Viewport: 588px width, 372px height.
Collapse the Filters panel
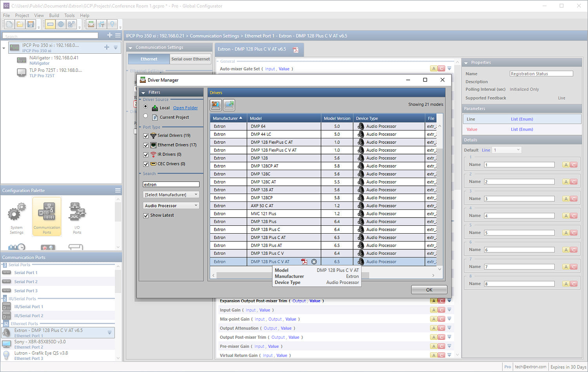tap(143, 93)
